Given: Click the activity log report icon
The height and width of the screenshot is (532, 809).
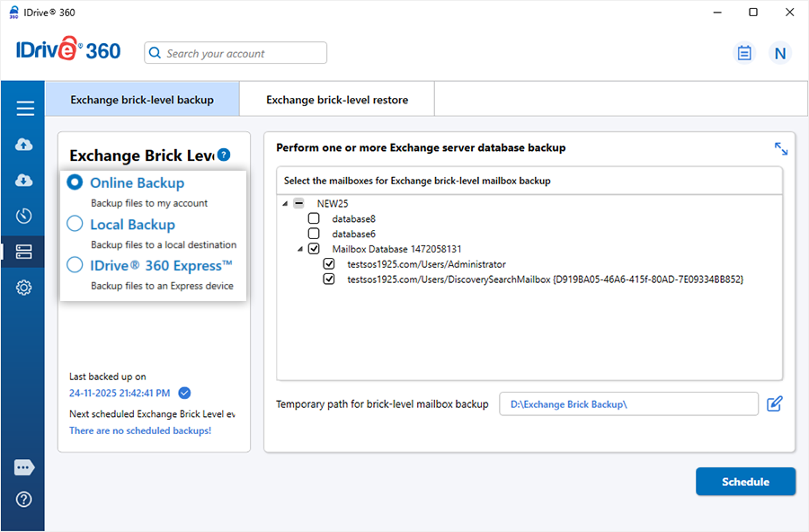Looking at the screenshot, I should coord(743,53).
